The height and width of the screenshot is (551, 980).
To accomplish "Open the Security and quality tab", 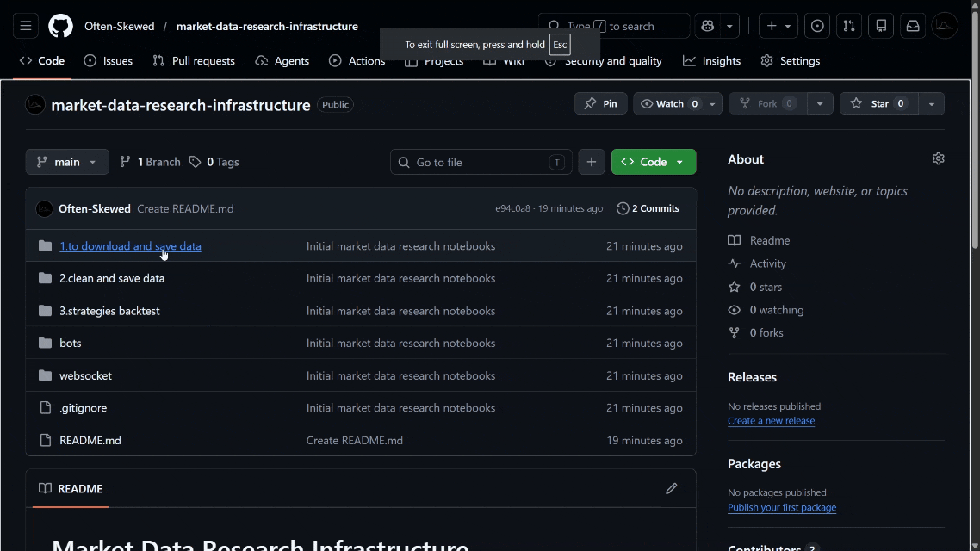I will (604, 60).
